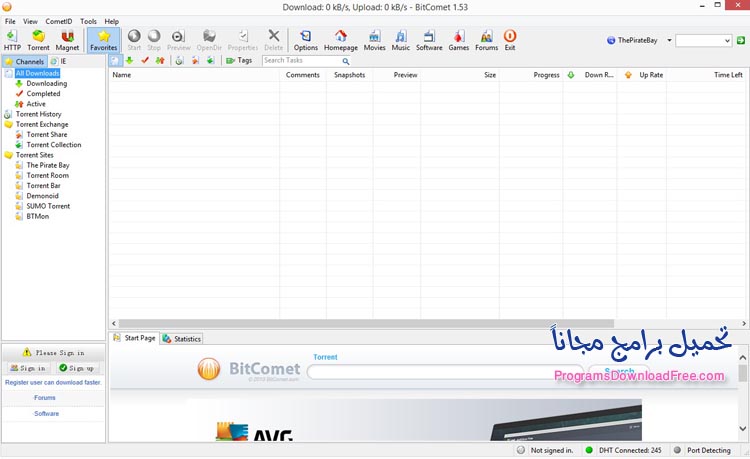Add a new HTTP download task
Image resolution: width=750 pixels, height=459 pixels.
(12, 40)
